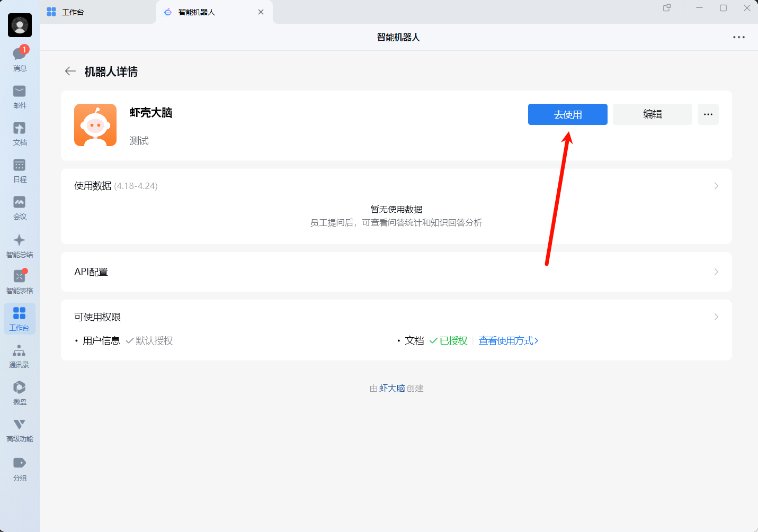Click the 暂无使用数据 message

click(396, 209)
